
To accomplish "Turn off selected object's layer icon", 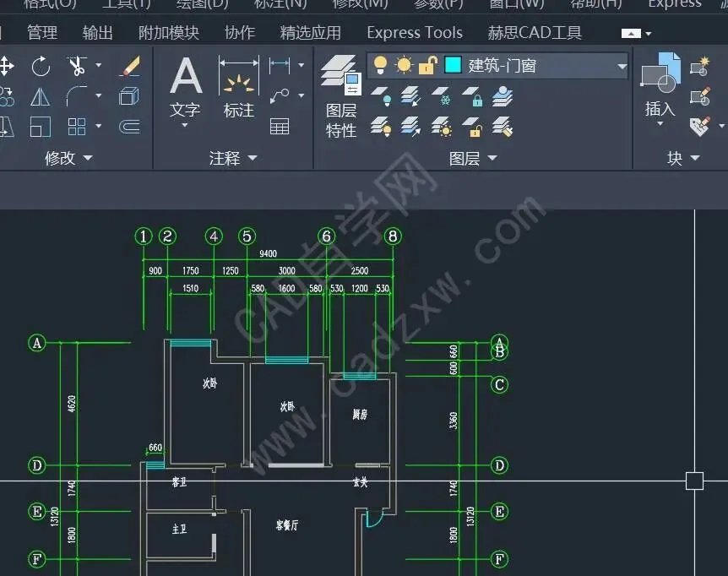I will [x=381, y=96].
